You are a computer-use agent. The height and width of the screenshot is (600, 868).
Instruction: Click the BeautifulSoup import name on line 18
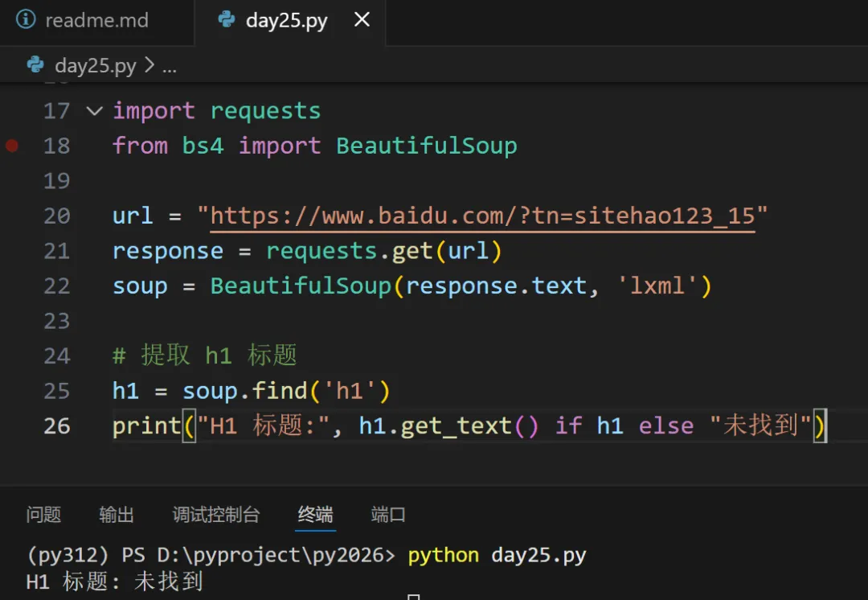tap(426, 146)
